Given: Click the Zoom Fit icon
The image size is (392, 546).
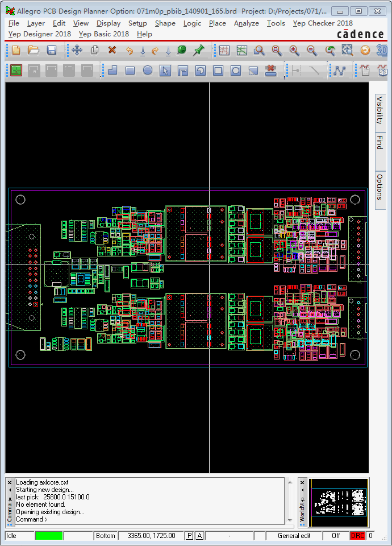Looking at the screenshot, I should (277, 51).
